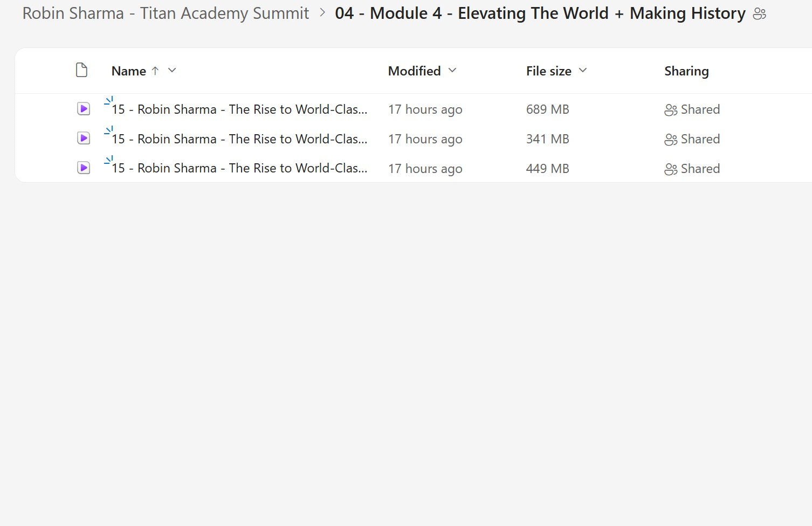Click the Shared people icon for the 689 MB file

pos(671,109)
